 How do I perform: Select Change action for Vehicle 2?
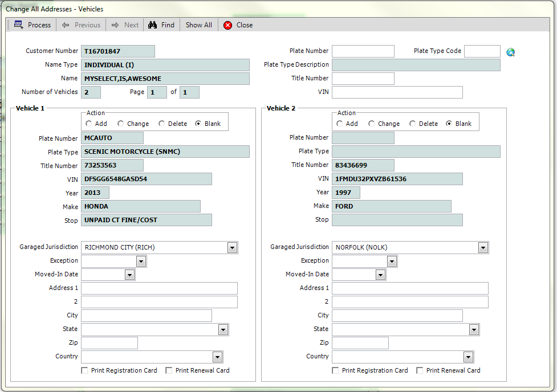click(372, 124)
